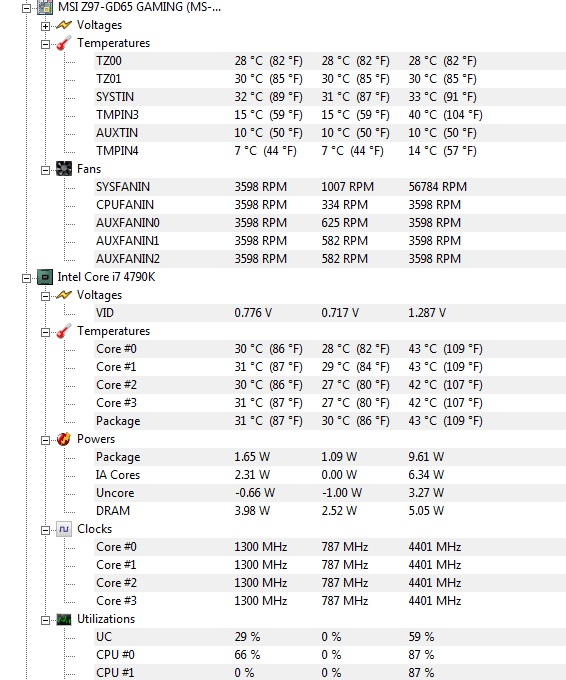The image size is (566, 680).
Task: Select the SYSTIN temperature row
Action: pos(330,97)
